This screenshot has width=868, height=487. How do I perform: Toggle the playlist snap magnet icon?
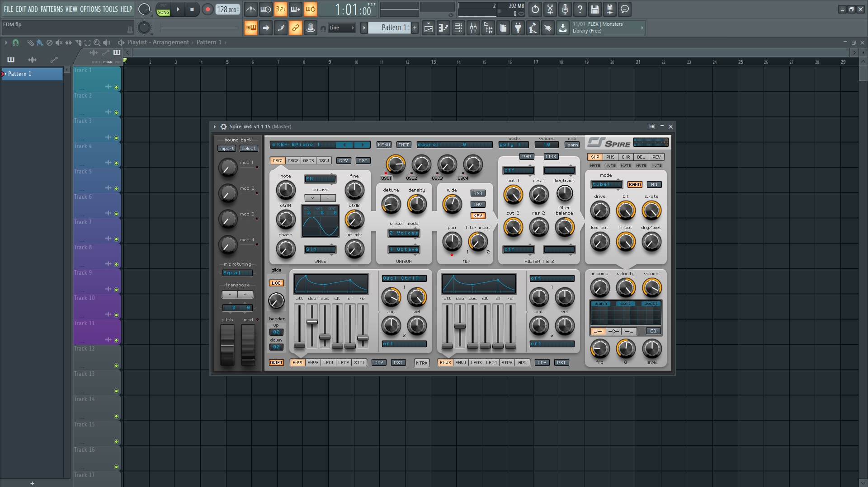tap(15, 42)
